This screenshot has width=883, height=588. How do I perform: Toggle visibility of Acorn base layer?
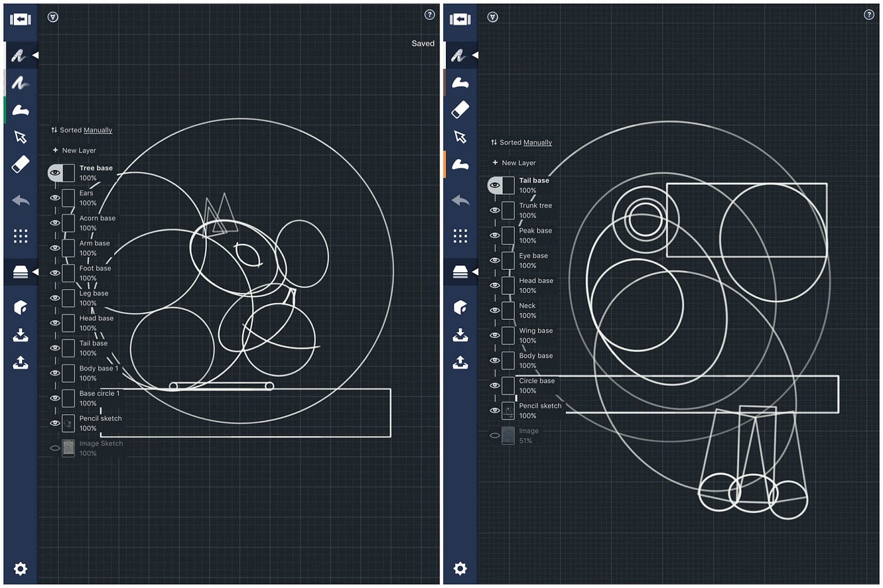(x=55, y=223)
